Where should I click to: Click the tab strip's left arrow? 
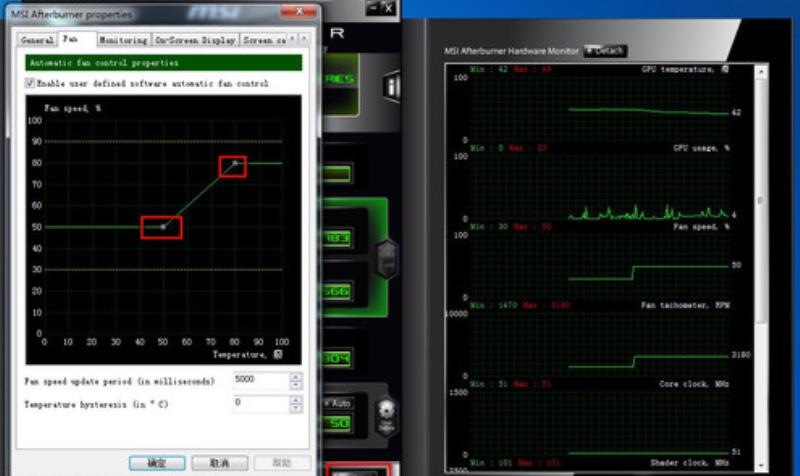coord(292,39)
